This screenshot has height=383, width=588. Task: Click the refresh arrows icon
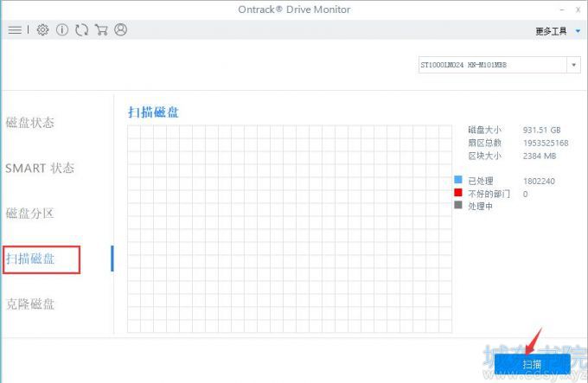tap(82, 29)
